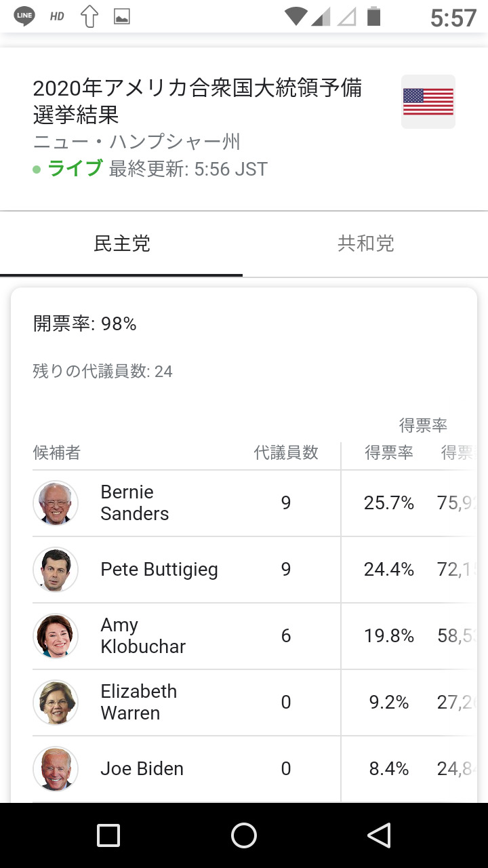
Task: Tap the image notification icon
Action: (x=122, y=17)
